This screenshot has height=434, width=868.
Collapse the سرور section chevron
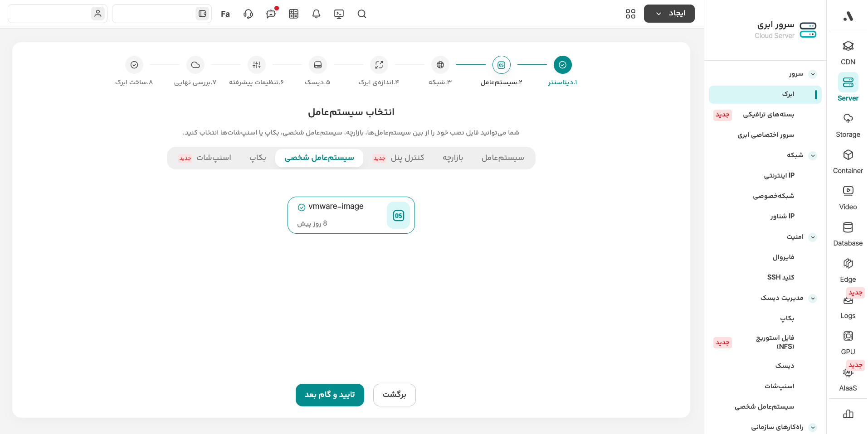coord(813,74)
